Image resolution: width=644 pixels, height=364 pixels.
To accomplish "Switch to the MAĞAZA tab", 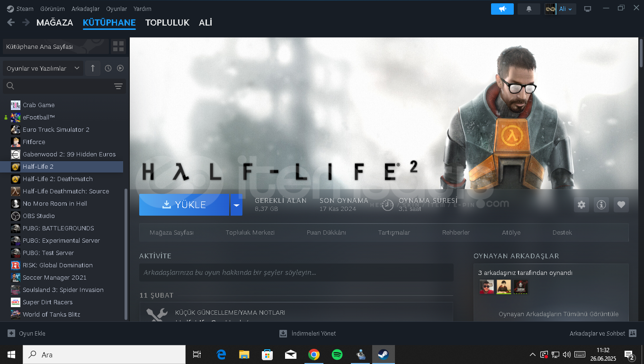I will coord(55,23).
